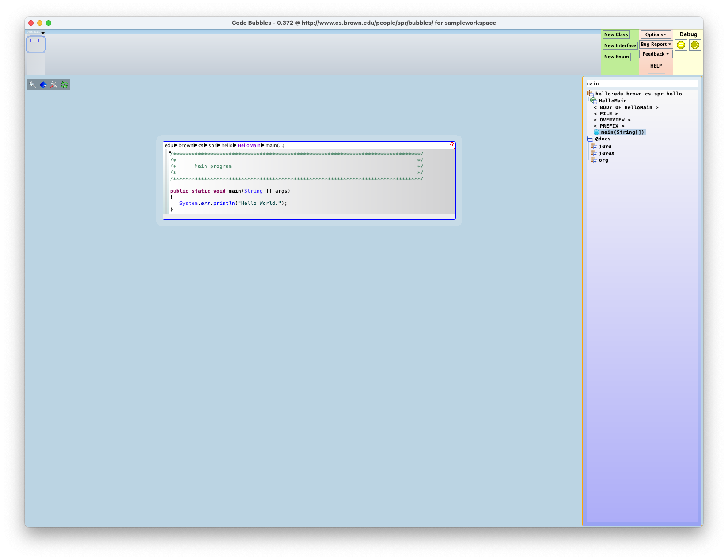The image size is (728, 560).
Task: Select main(String[]) in the search tree
Action: point(622,132)
